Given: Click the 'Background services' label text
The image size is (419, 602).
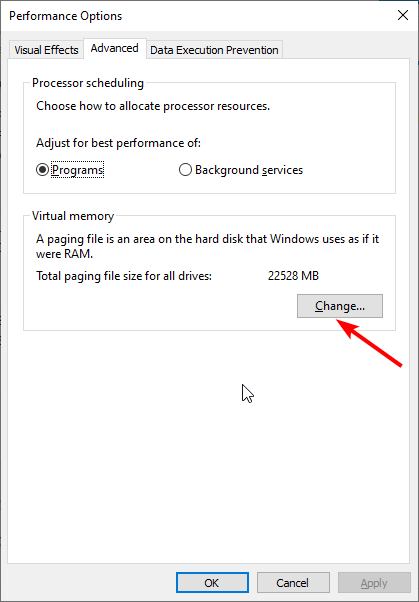Looking at the screenshot, I should 249,170.
